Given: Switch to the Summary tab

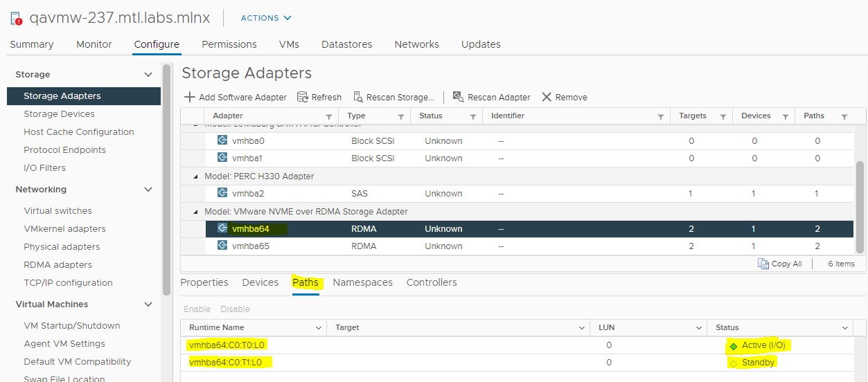Looking at the screenshot, I should point(32,44).
